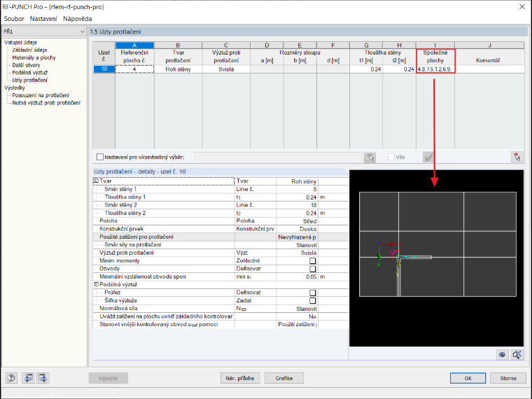Close the RF-PUNCH Pro window
Image resolution: width=532 pixels, height=399 pixels.
pyautogui.click(x=521, y=7)
